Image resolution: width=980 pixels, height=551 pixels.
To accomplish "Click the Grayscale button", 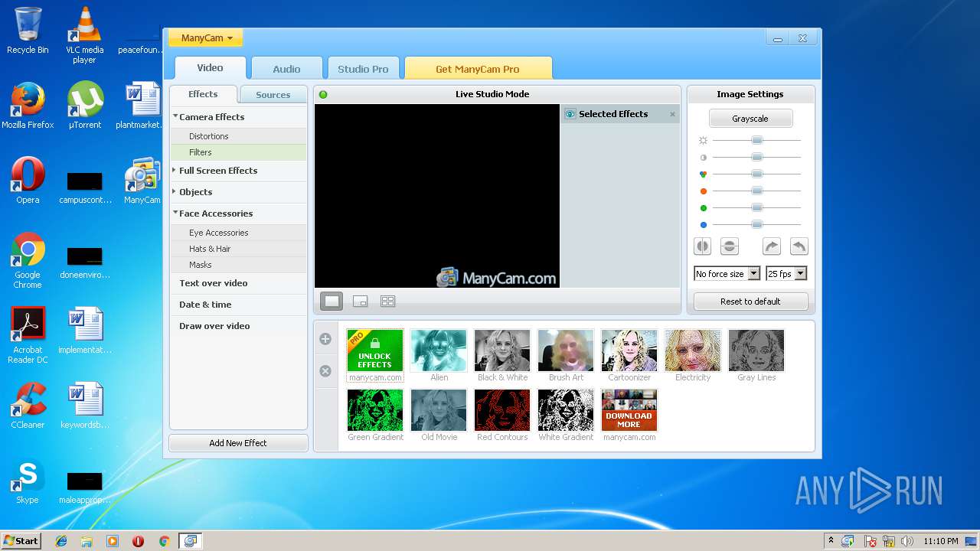I will 750,119.
